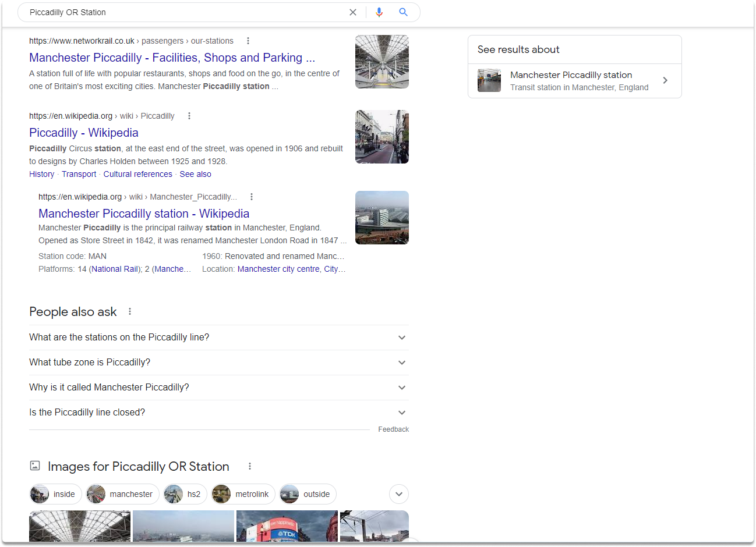Click the images section picture icon
Image resolution: width=756 pixels, height=547 pixels.
[35, 466]
